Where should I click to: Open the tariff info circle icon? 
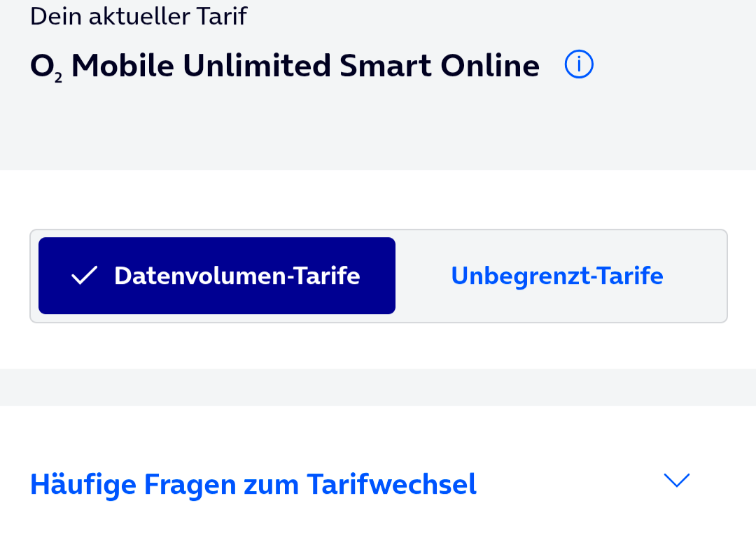point(579,64)
